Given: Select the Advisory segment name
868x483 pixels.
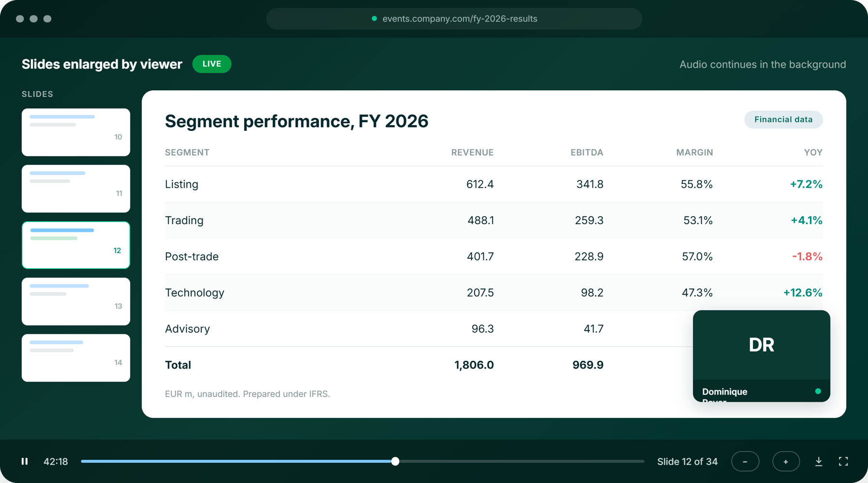Looking at the screenshot, I should pyautogui.click(x=188, y=329).
